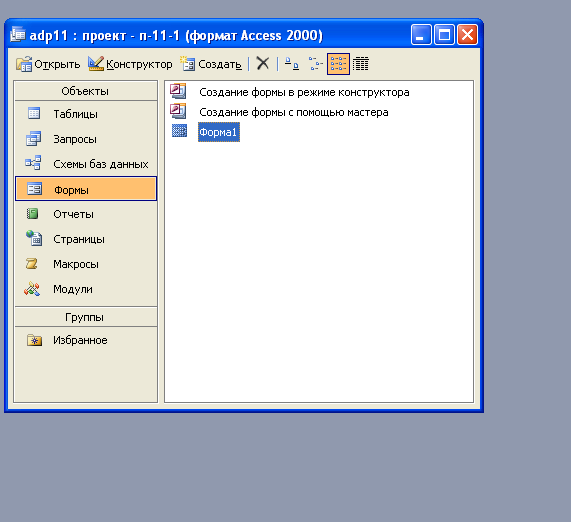
Task: Click the database diagrams icon
Action: 33,163
